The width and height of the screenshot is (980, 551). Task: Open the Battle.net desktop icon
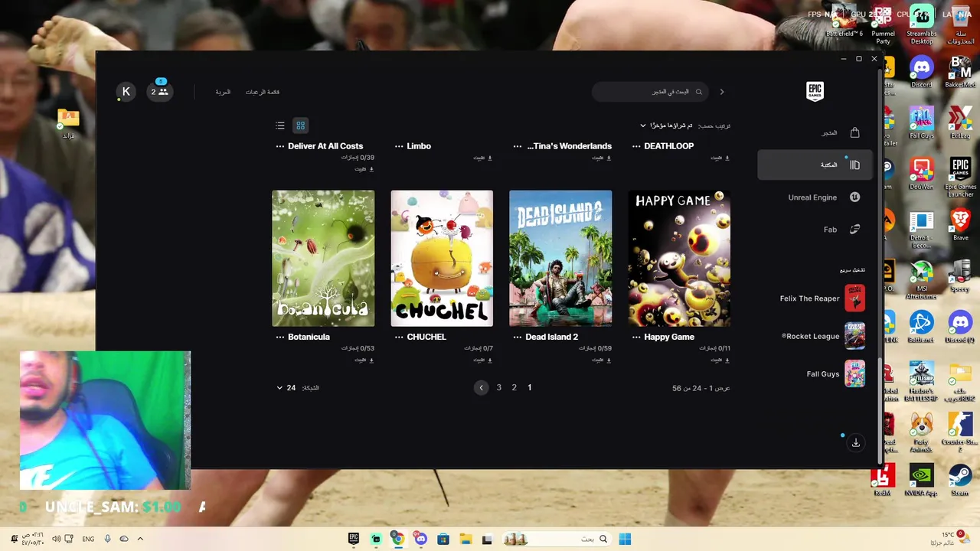[x=922, y=327]
